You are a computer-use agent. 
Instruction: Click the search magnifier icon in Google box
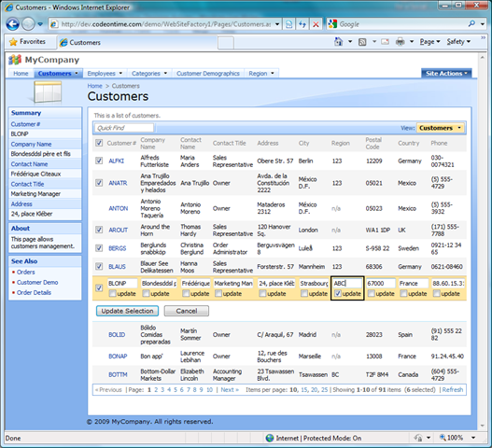[x=471, y=24]
